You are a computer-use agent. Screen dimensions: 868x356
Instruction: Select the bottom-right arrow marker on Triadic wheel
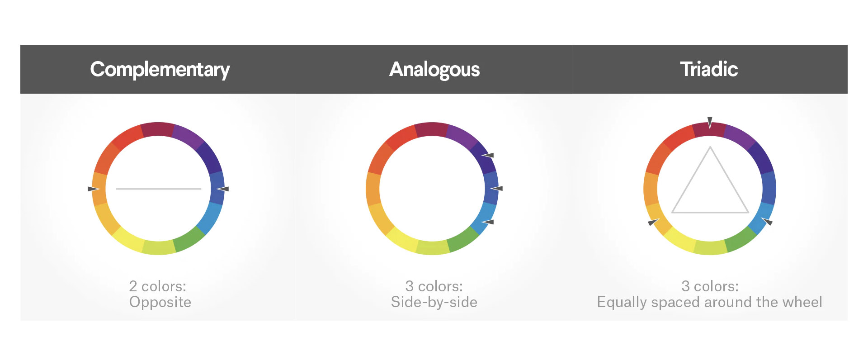(x=767, y=222)
